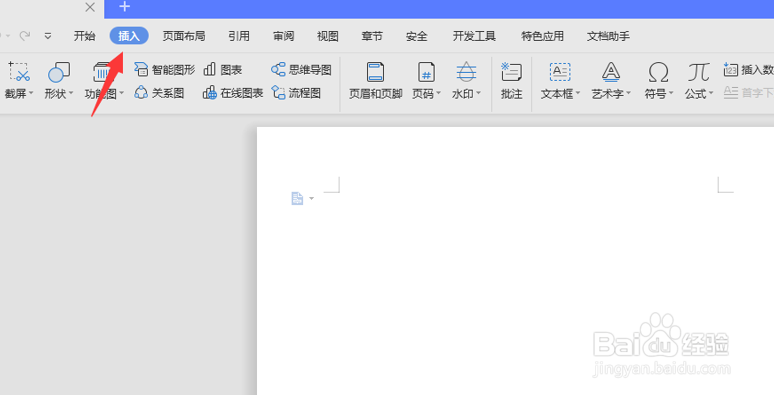The width and height of the screenshot is (774, 395).
Task: Switch to the 审阅 tab
Action: (x=283, y=36)
